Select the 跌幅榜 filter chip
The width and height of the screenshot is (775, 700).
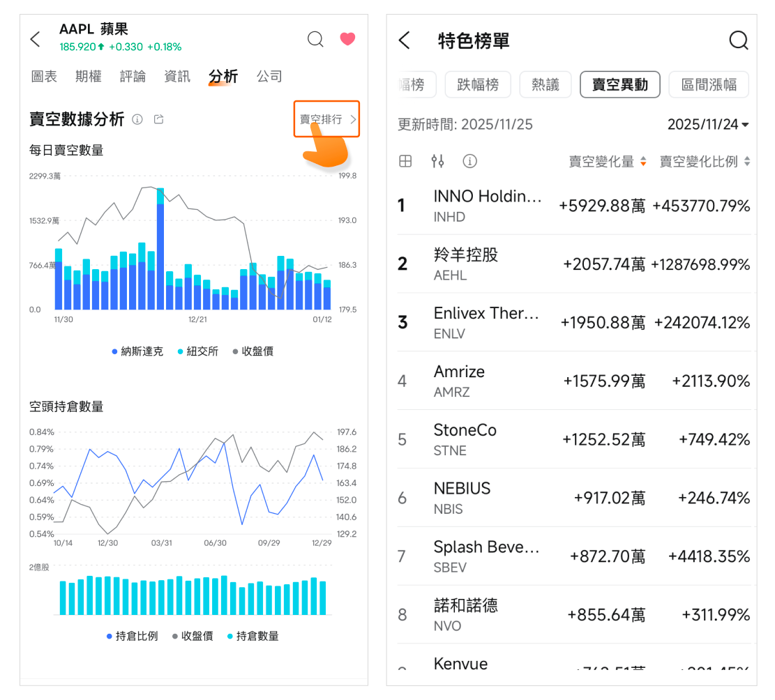click(478, 85)
